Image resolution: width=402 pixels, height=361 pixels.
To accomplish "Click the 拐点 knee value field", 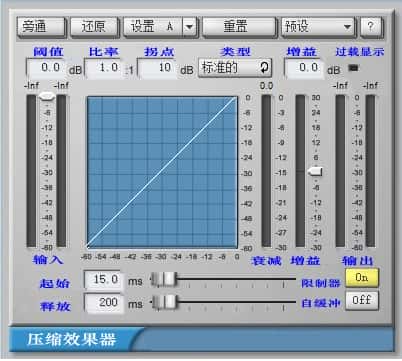I will coord(157,68).
